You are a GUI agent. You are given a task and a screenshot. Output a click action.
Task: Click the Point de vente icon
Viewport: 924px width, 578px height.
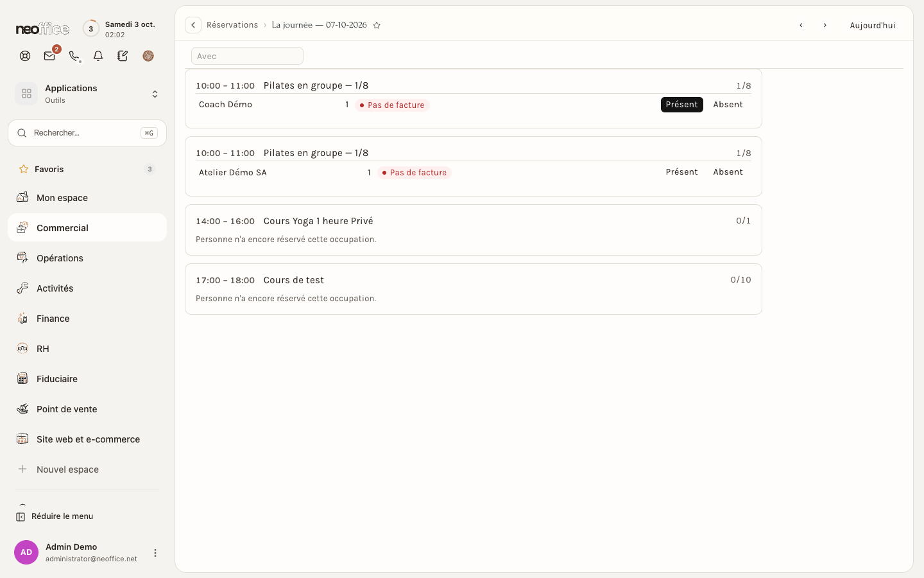[22, 408]
